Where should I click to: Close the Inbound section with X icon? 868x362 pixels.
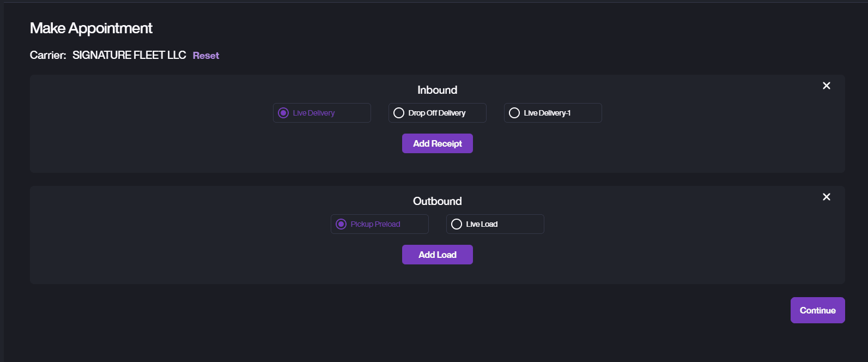point(826,86)
